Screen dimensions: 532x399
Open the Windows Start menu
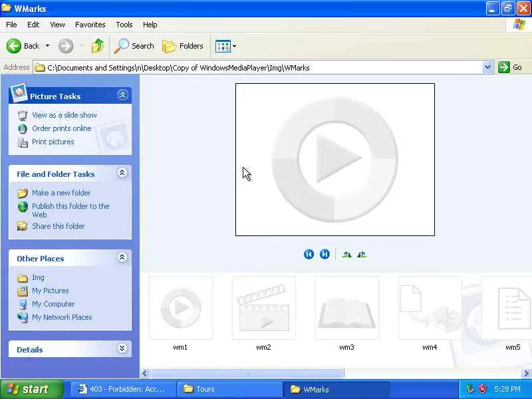click(x=32, y=389)
